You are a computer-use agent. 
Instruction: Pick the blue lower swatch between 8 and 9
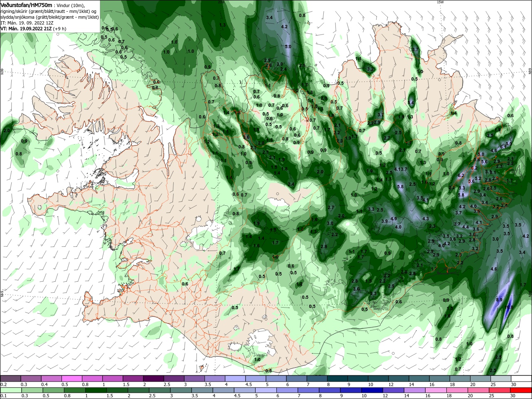[330, 390]
